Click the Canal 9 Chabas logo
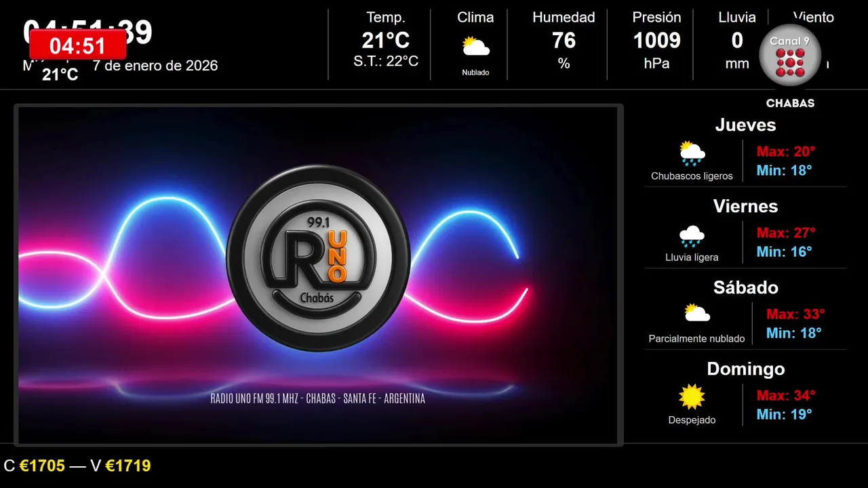The height and width of the screenshot is (488, 868). pos(790,66)
